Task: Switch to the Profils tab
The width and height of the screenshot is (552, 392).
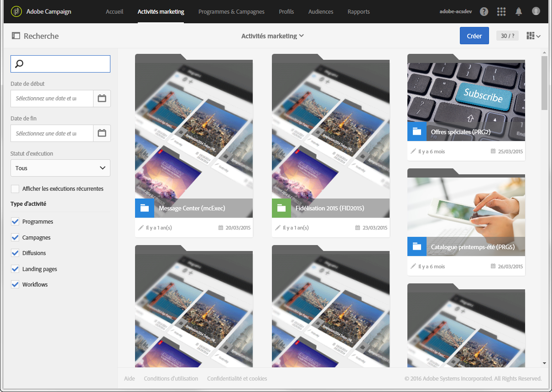Action: pyautogui.click(x=286, y=12)
